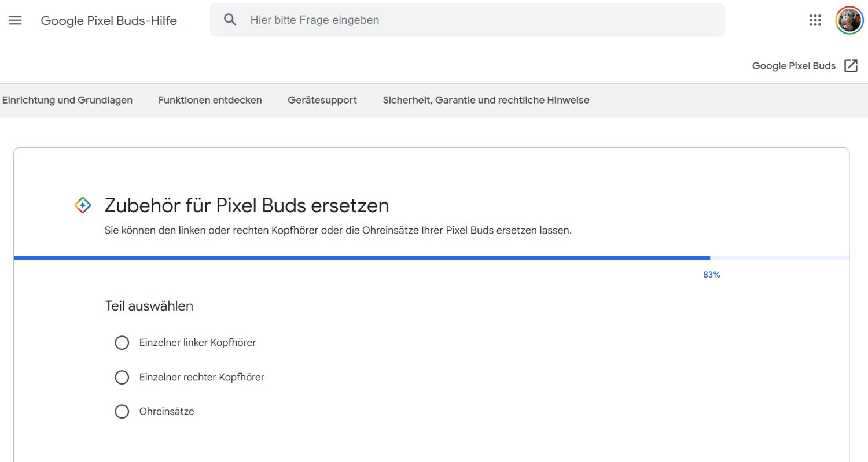
Task: Open the hamburger main menu
Action: [x=15, y=20]
